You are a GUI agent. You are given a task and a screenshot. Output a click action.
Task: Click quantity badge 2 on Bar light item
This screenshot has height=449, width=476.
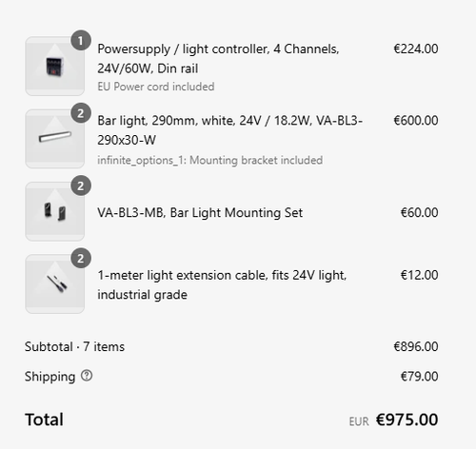81,113
